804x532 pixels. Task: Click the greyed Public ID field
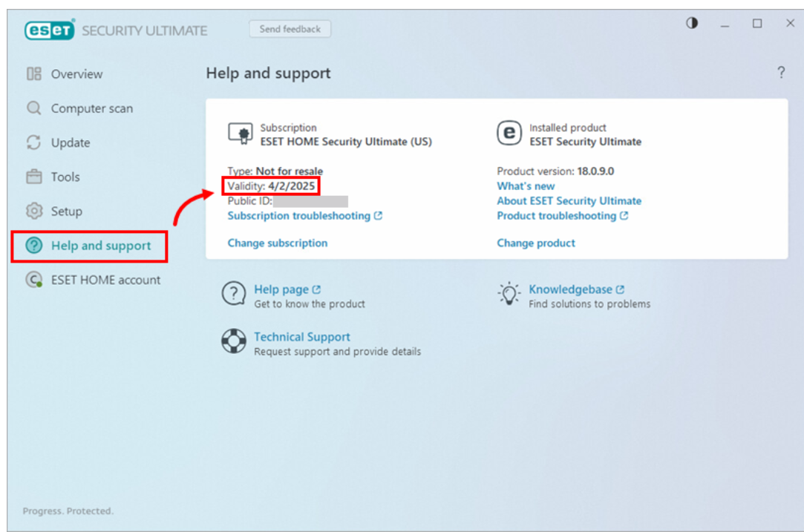[311, 201]
